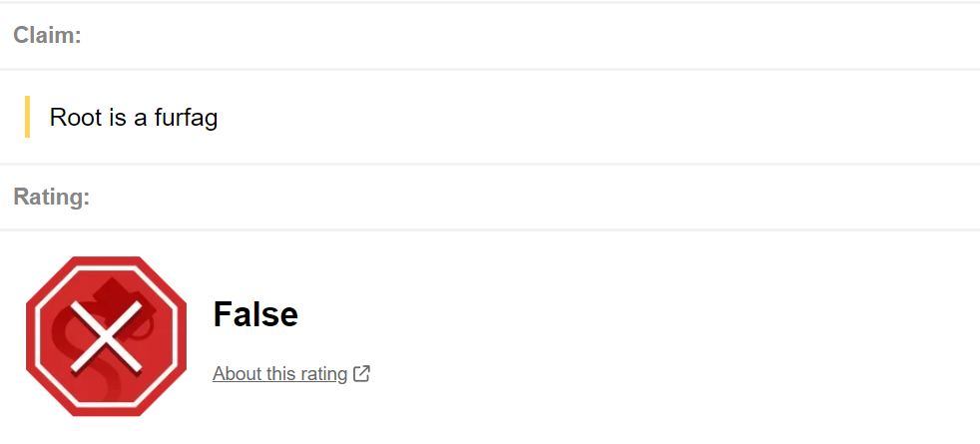Click the divider line above the Rating: label

tap(490, 164)
